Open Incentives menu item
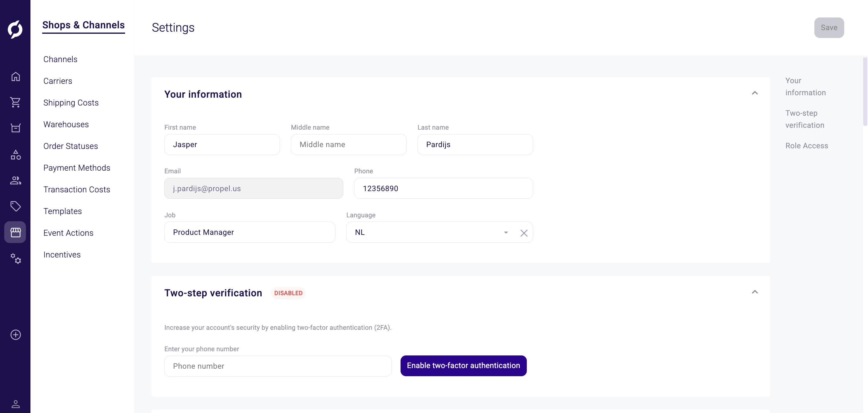The image size is (868, 413). tap(62, 254)
